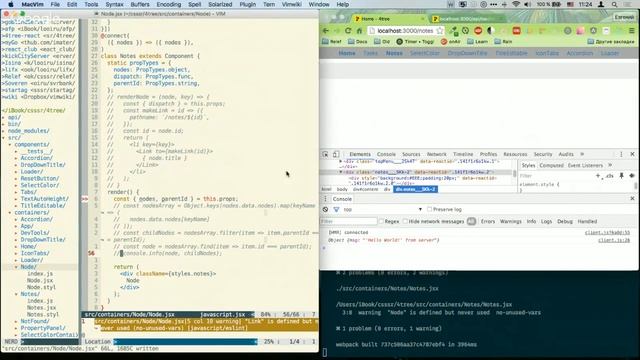
Task: Open the Learn bookmarks folder
Action: pyautogui.click(x=477, y=42)
